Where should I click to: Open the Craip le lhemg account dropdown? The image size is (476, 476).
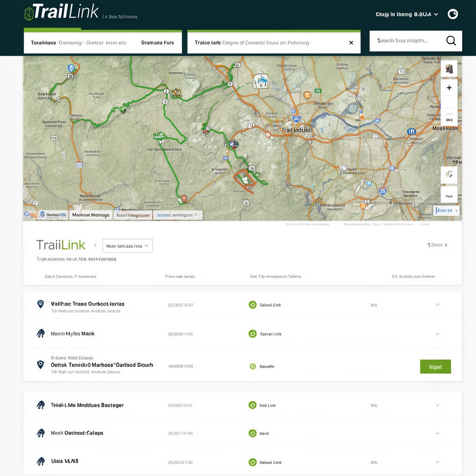407,14
